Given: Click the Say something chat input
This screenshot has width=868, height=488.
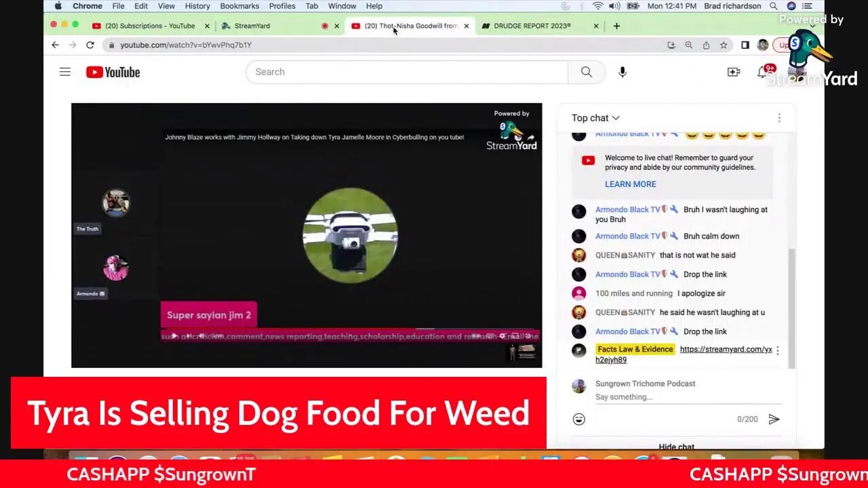Looking at the screenshot, I should (688, 397).
